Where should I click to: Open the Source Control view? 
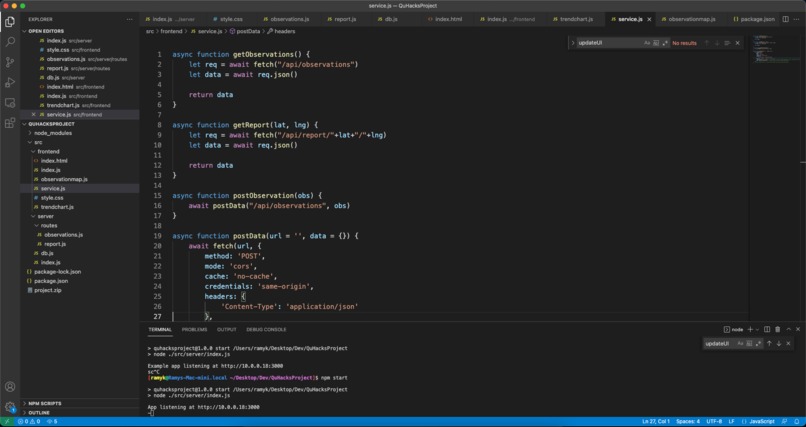point(10,62)
